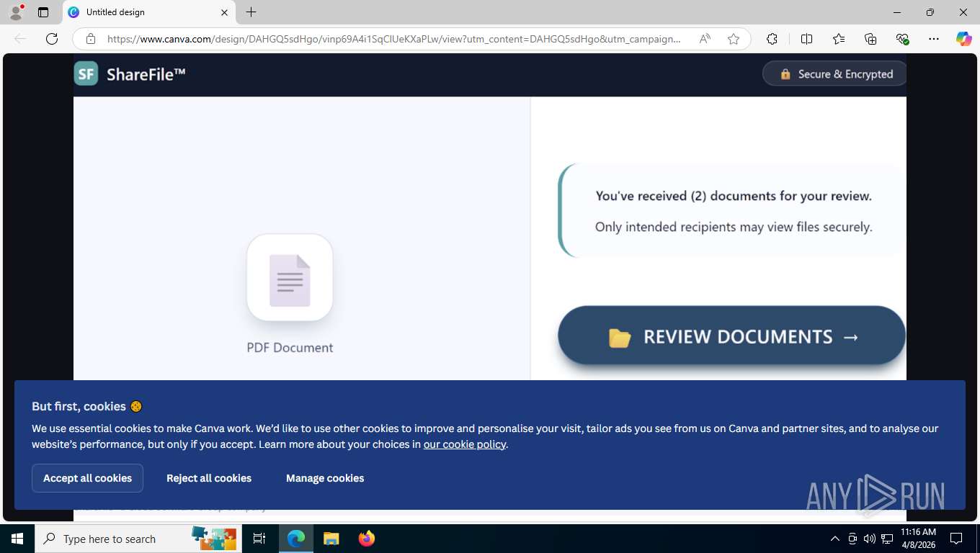Viewport: 980px width, 553px height.
Task: Click the REVIEW DOCUMENTS button
Action: coord(731,336)
